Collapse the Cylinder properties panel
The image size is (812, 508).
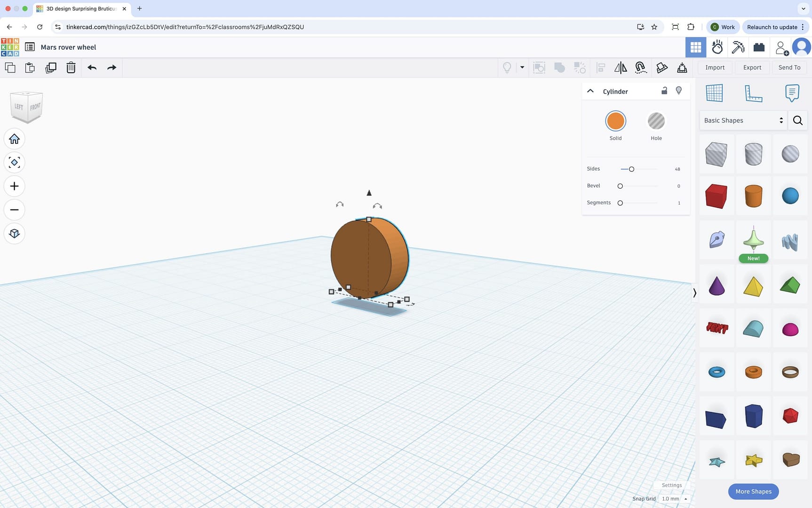click(x=590, y=90)
